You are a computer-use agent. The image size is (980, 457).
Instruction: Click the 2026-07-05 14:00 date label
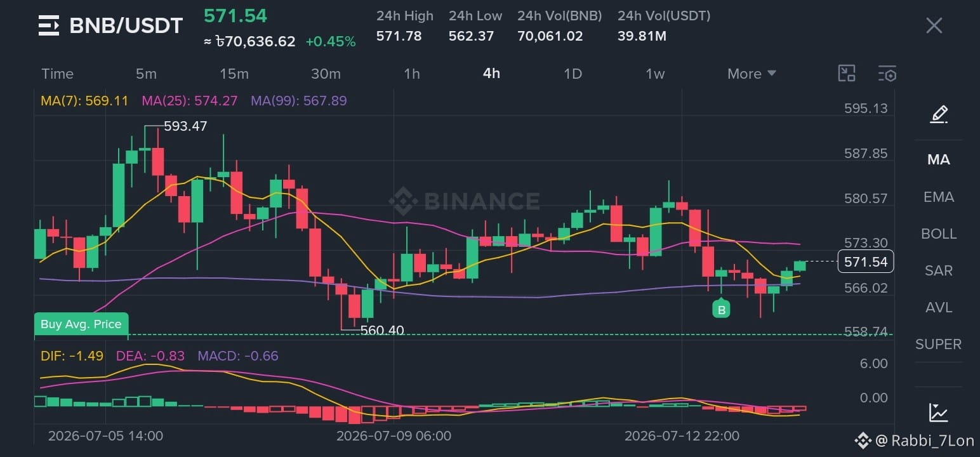105,436
